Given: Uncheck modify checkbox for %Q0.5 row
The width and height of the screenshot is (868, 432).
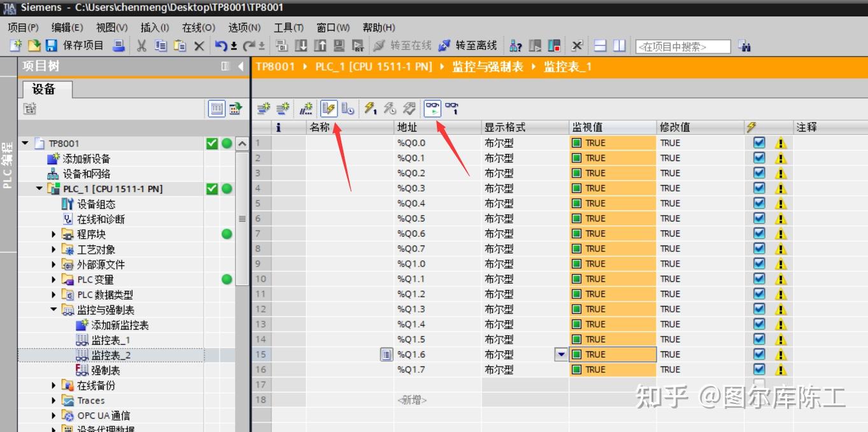Looking at the screenshot, I should coord(758,218).
